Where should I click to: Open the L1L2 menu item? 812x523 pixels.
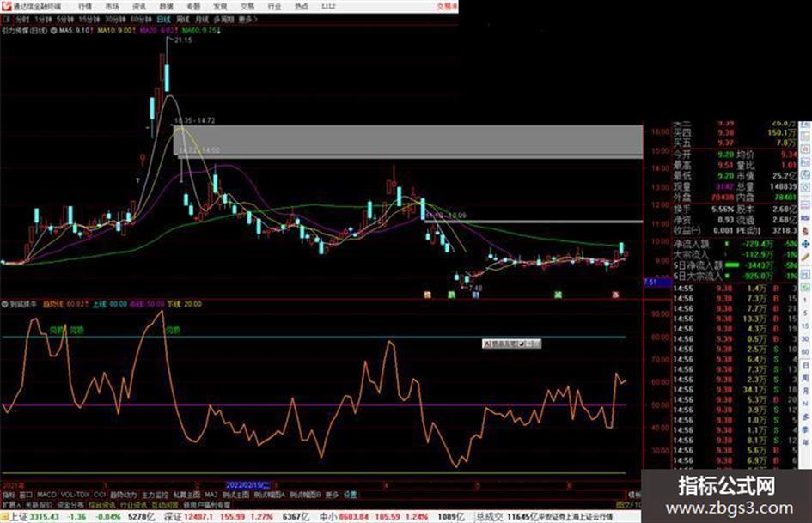(x=328, y=7)
